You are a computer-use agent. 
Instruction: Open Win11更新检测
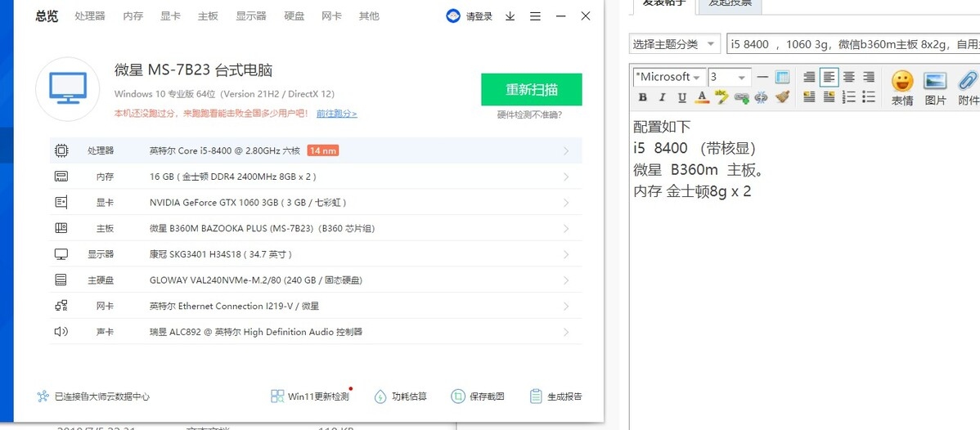tap(310, 396)
